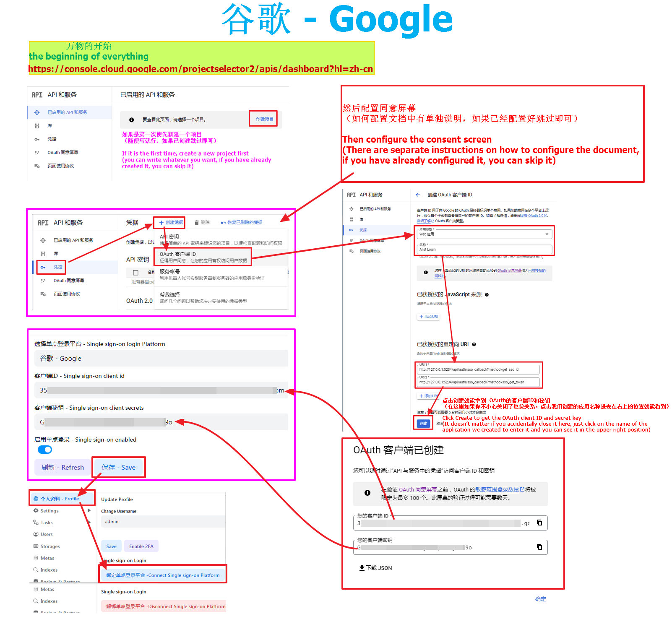
Task: Click 客户端ID Single sign-on client id field
Action: pos(161,390)
